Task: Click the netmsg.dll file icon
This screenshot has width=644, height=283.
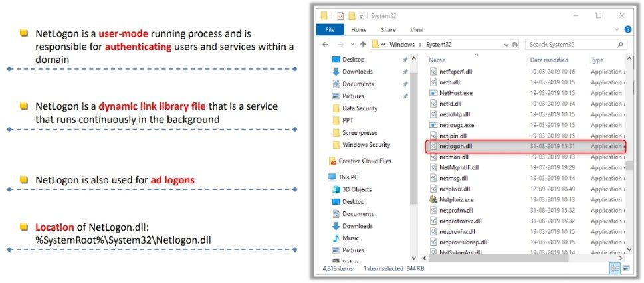Action: pyautogui.click(x=433, y=178)
